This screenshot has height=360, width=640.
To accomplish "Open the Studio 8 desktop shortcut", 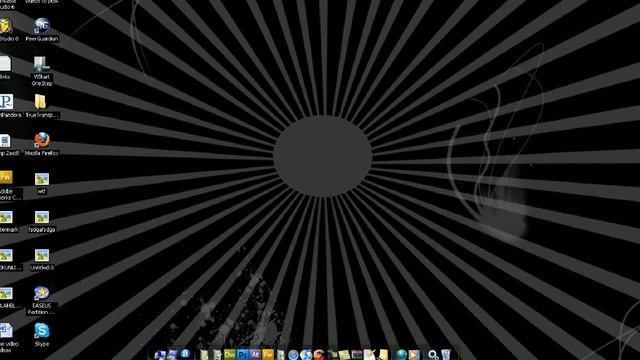I will click(8, 30).
